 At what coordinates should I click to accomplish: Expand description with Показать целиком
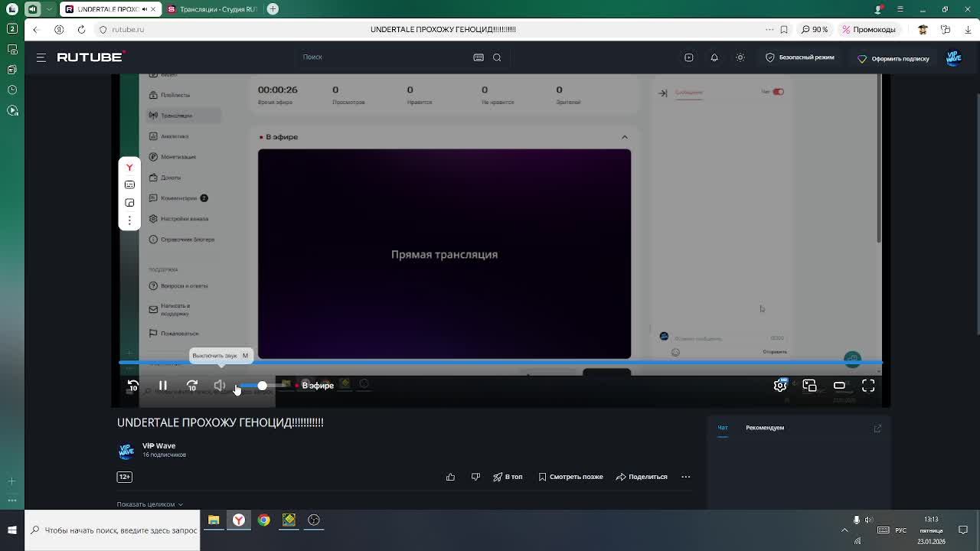point(150,504)
